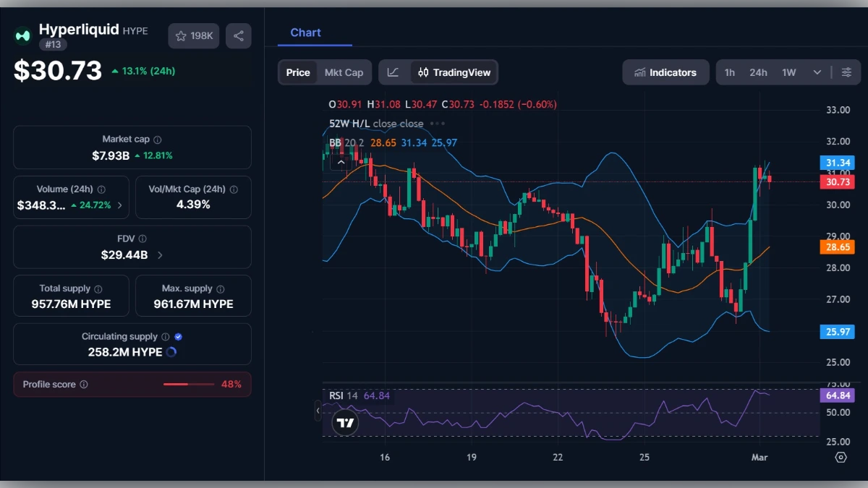Click the TradingView watermark logo on the chart
The width and height of the screenshot is (868, 488).
point(345,422)
